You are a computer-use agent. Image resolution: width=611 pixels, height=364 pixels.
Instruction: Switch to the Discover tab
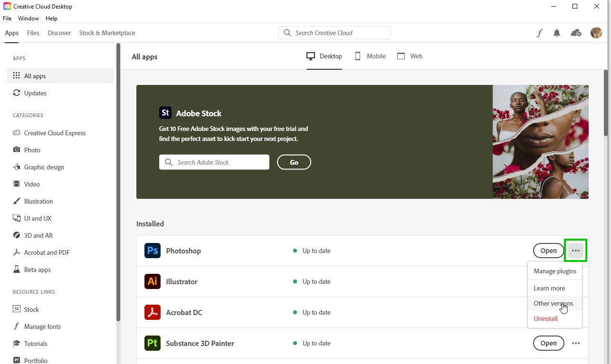pyautogui.click(x=59, y=33)
